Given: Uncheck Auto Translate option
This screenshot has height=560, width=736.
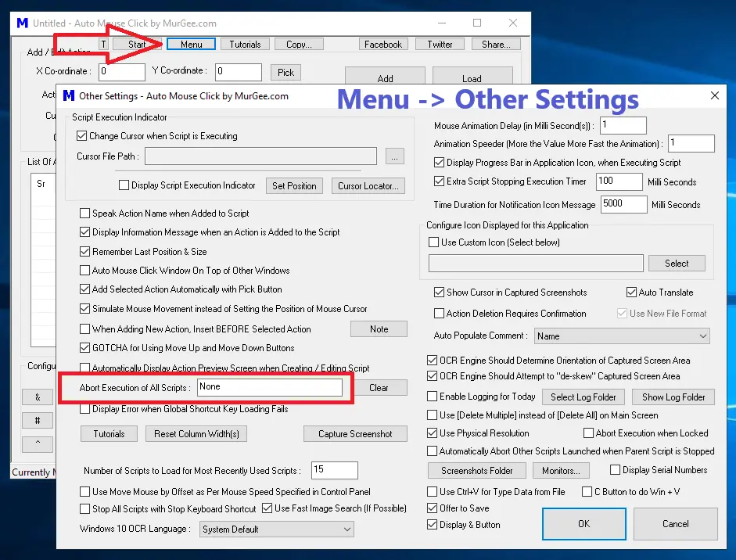Looking at the screenshot, I should coord(631,293).
